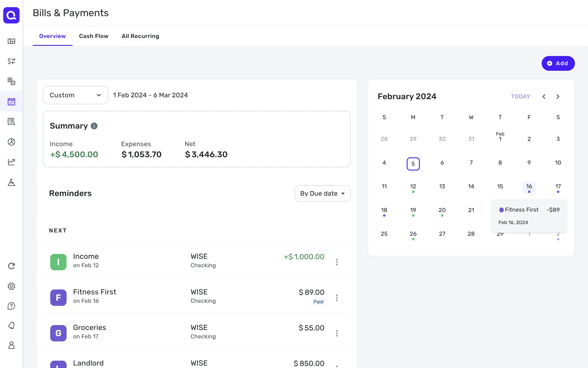Click the purple Groceries G avatar
Image resolution: width=588 pixels, height=368 pixels.
(58, 333)
